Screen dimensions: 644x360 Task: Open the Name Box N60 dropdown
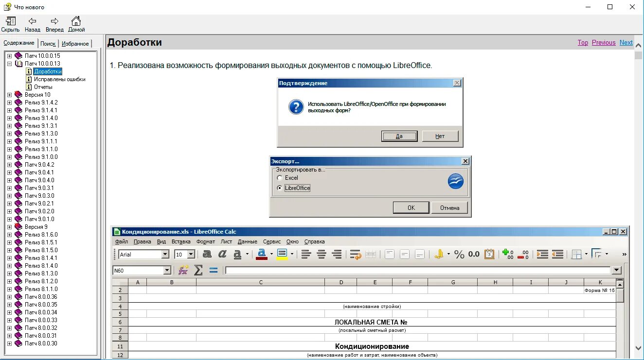point(167,271)
